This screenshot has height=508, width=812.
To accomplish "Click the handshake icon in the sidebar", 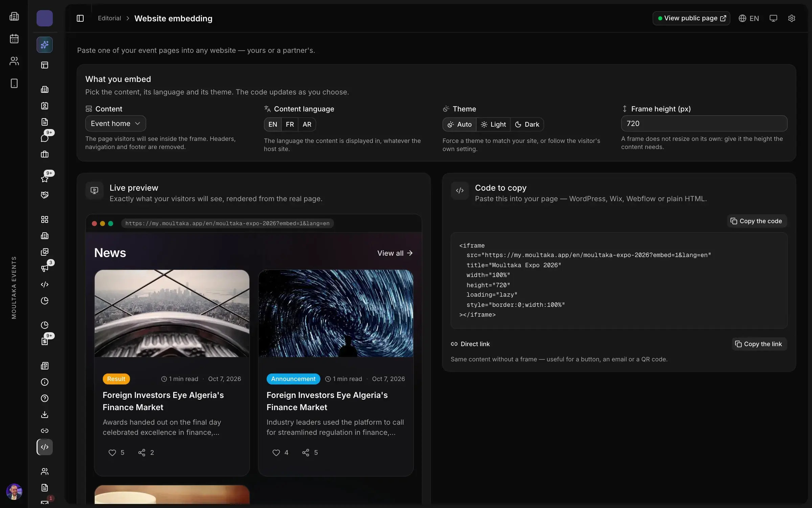I will [x=45, y=195].
